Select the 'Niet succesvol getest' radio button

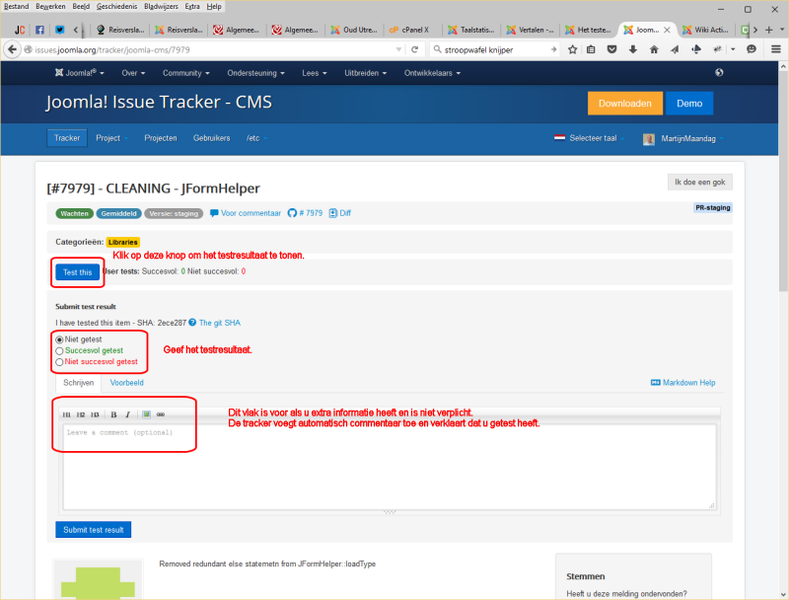tap(60, 362)
